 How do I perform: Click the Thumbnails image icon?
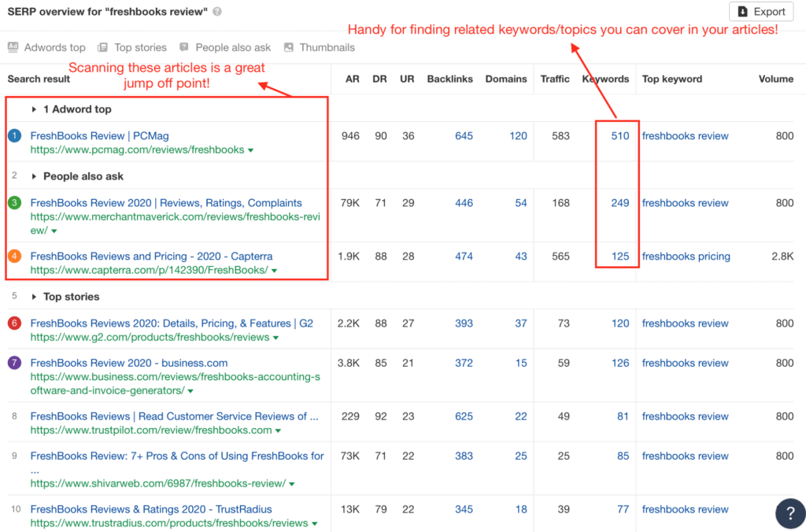point(289,47)
